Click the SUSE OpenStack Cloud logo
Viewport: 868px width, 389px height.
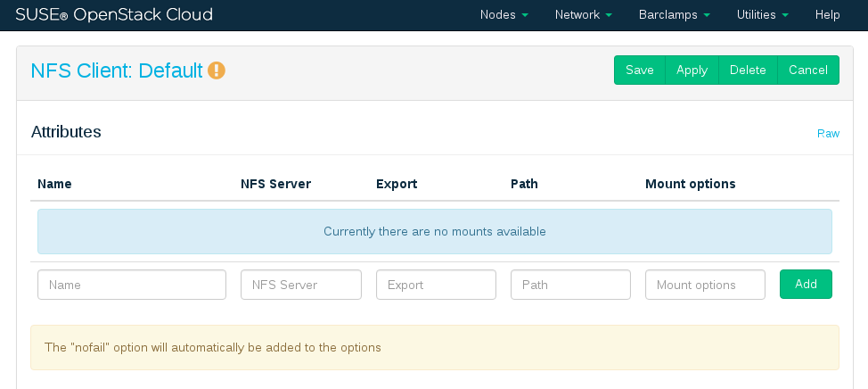pos(114,15)
